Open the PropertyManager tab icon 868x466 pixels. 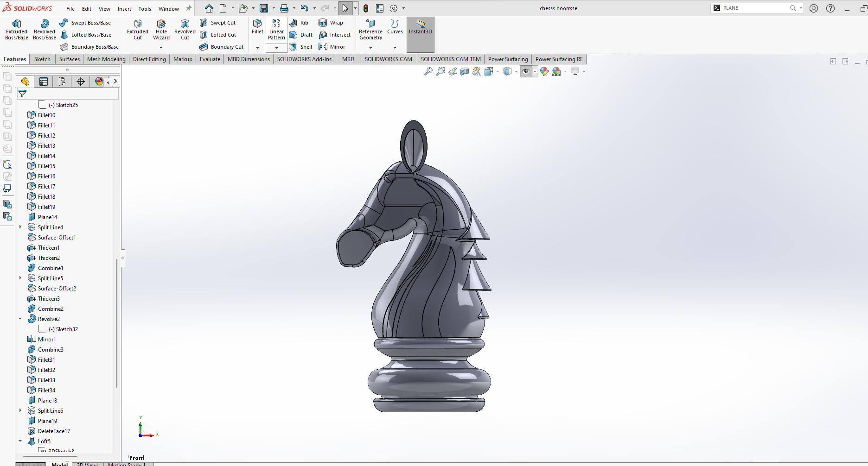(x=44, y=82)
